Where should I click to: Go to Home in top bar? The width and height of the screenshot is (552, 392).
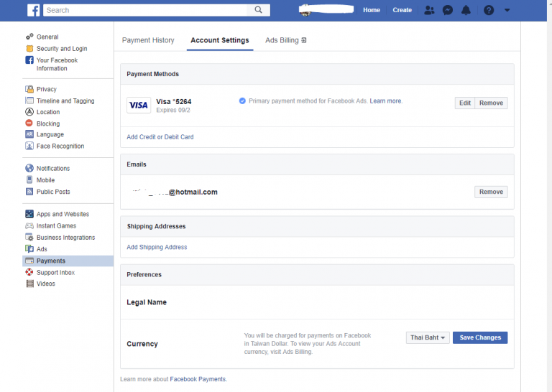[x=372, y=10]
